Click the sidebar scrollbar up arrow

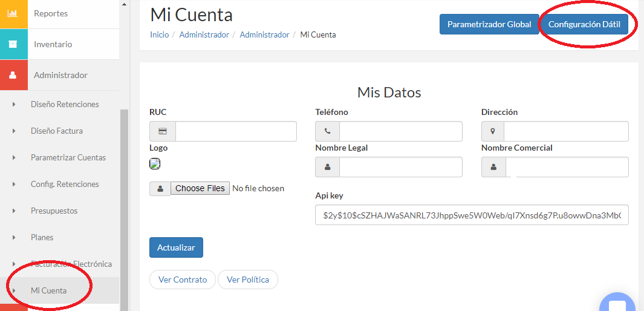click(x=125, y=4)
